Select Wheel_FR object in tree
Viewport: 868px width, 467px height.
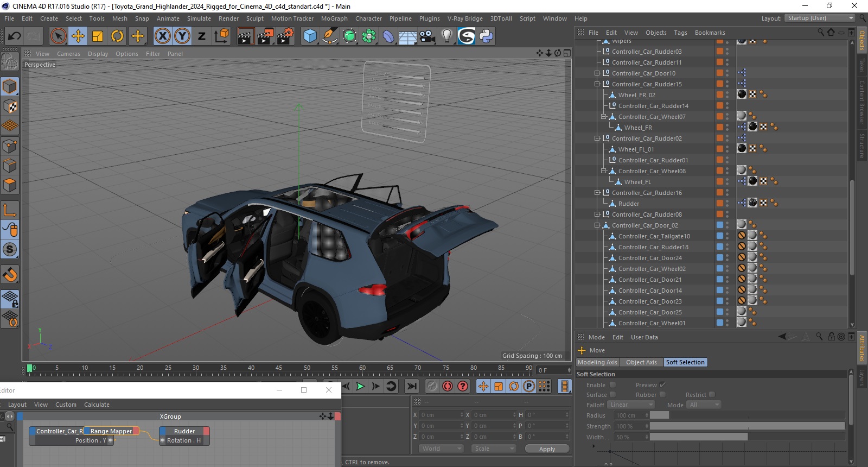(x=638, y=128)
